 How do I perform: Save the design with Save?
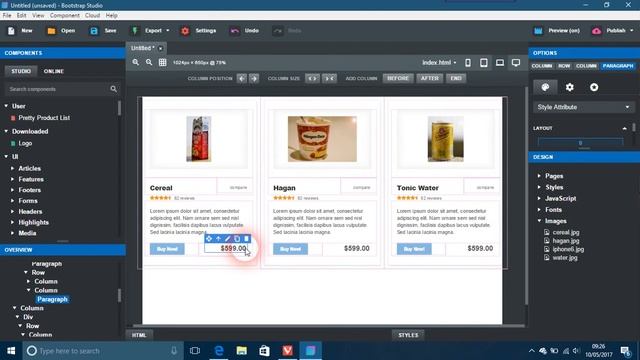coord(103,31)
